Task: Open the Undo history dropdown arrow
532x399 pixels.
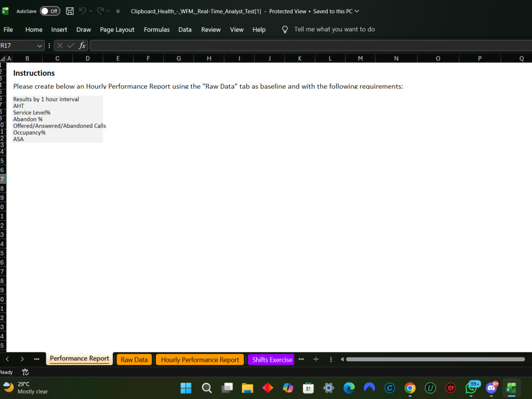Action: point(90,11)
